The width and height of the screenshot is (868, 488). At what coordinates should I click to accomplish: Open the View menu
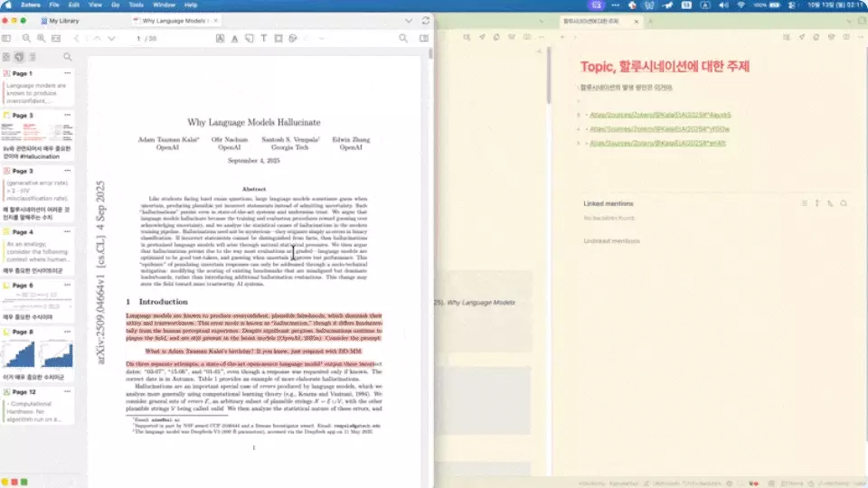coord(95,5)
